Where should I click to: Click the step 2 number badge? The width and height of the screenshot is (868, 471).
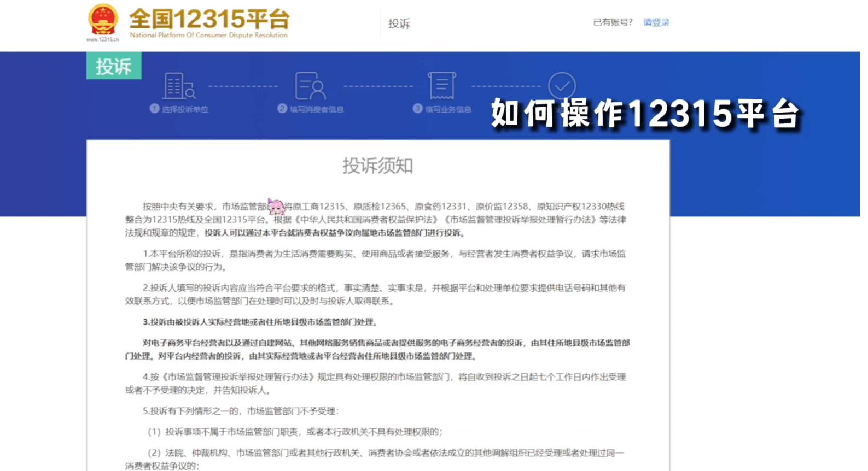[x=282, y=109]
